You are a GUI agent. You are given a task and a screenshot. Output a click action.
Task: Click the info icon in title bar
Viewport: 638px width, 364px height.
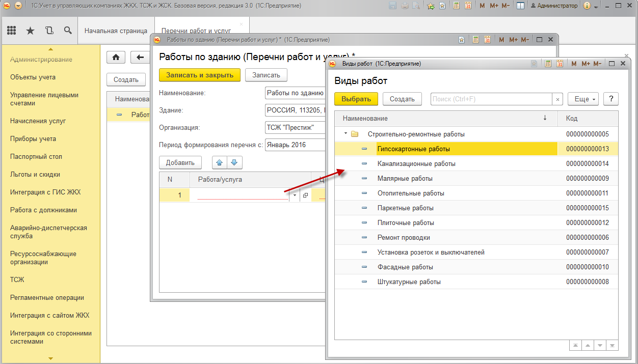tap(587, 6)
